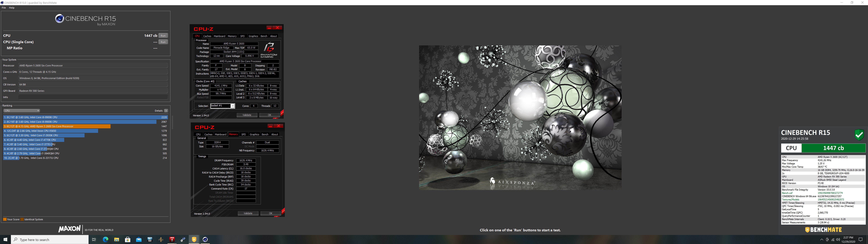The image size is (868, 244).
Task: Select the Intel Core i7-3930K ranking row
Action: [x=85, y=135]
